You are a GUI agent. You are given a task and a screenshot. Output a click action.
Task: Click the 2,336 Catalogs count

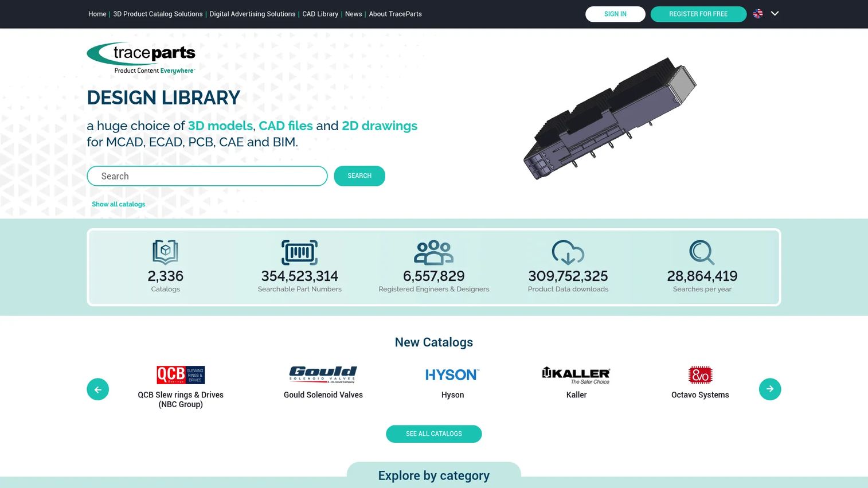tap(166, 276)
